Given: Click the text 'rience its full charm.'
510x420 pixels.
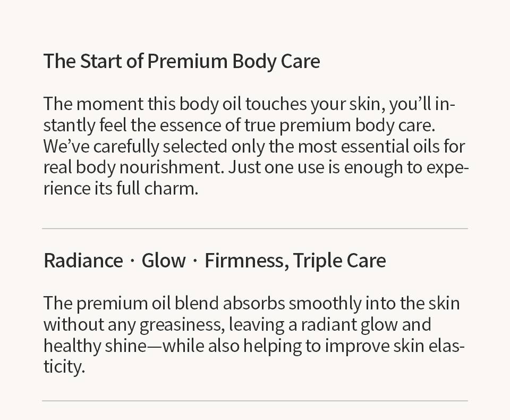Looking at the screenshot, I should [x=121, y=189].
